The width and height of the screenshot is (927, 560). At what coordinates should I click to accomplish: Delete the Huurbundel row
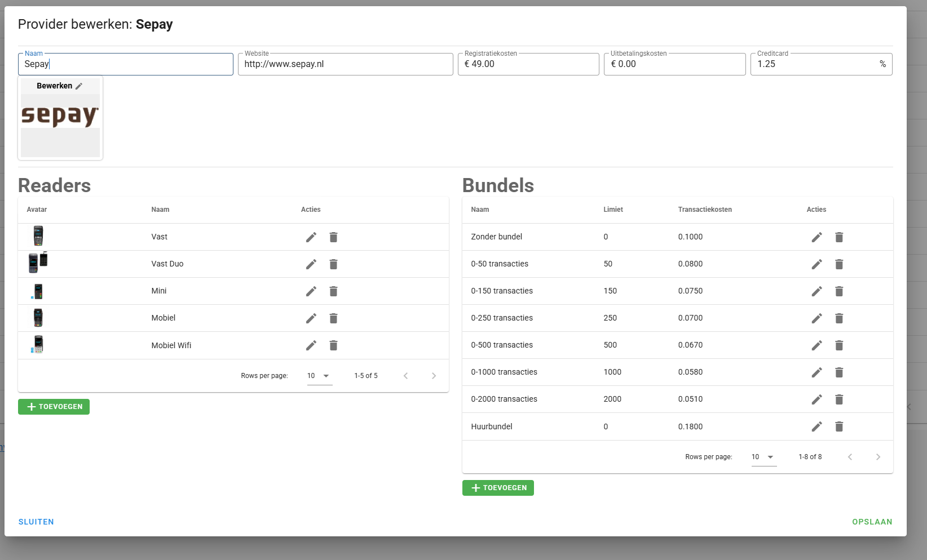pyautogui.click(x=839, y=426)
